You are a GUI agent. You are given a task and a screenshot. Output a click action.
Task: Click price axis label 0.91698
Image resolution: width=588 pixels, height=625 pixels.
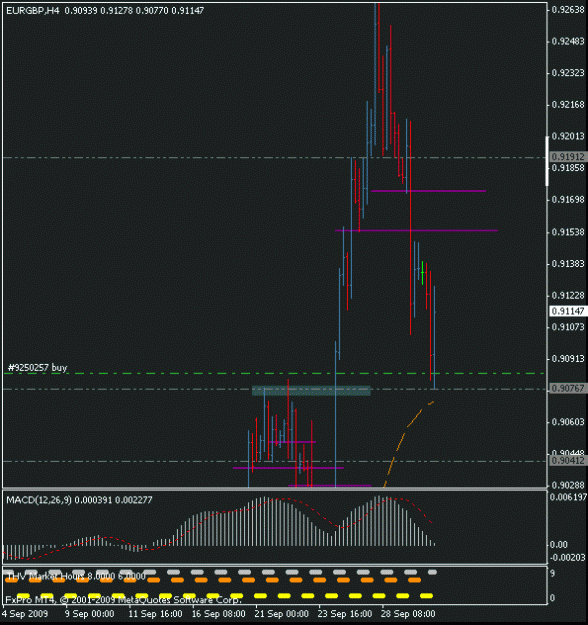coord(568,199)
